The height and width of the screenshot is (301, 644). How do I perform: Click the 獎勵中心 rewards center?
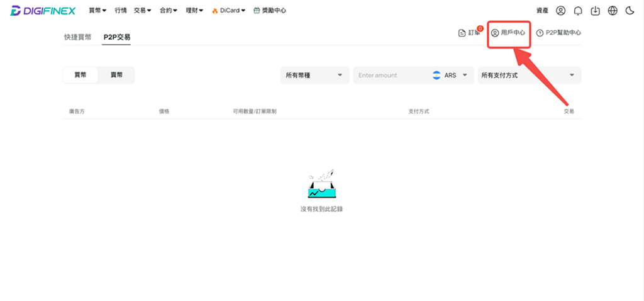[270, 11]
